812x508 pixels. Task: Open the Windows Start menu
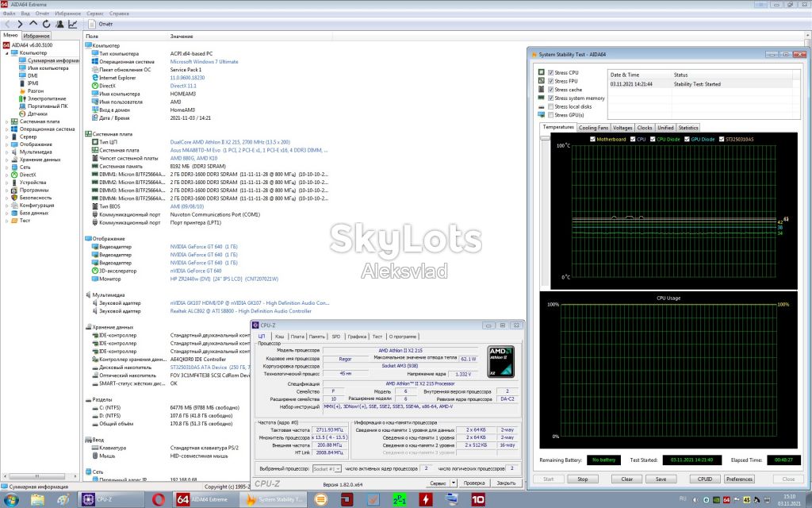[11, 500]
